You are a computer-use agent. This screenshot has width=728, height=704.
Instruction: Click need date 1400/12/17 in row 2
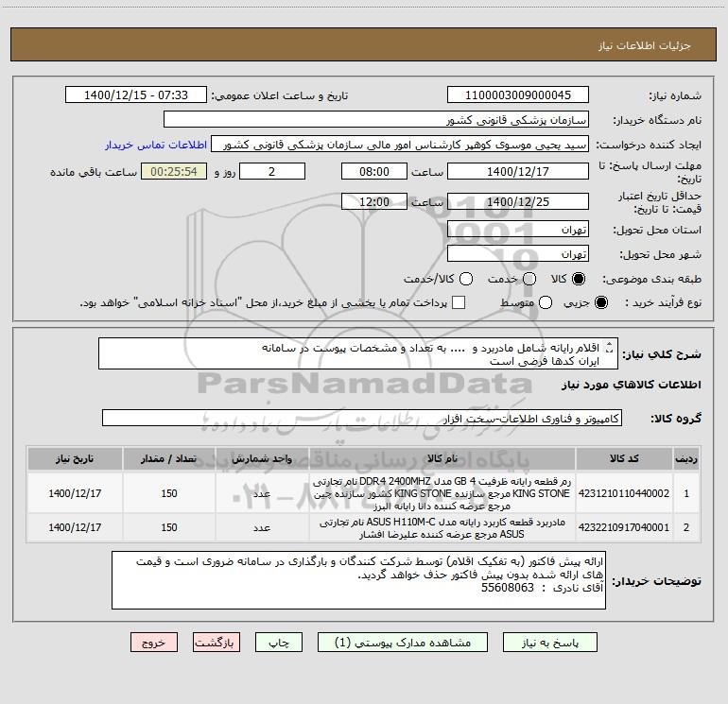(75, 527)
